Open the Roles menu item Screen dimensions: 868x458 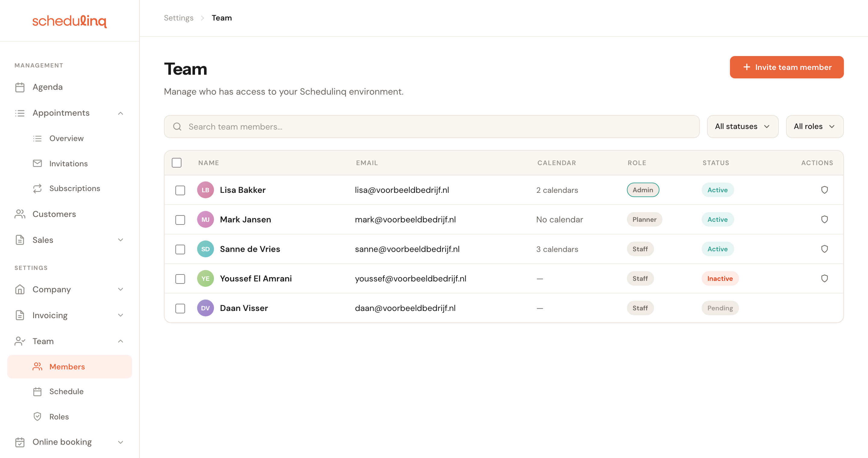[70, 417]
